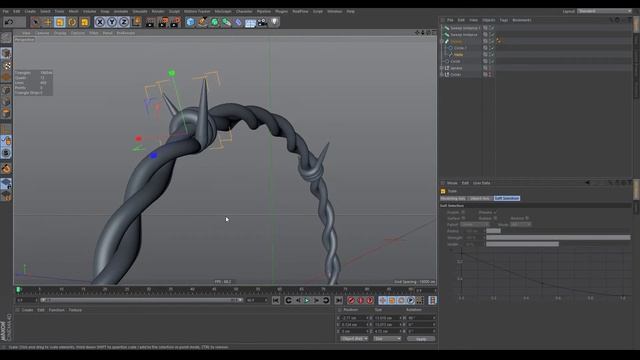Viewport: 640px width, 360px height.
Task: Open the Object Manager Tags menu
Action: coord(504,20)
